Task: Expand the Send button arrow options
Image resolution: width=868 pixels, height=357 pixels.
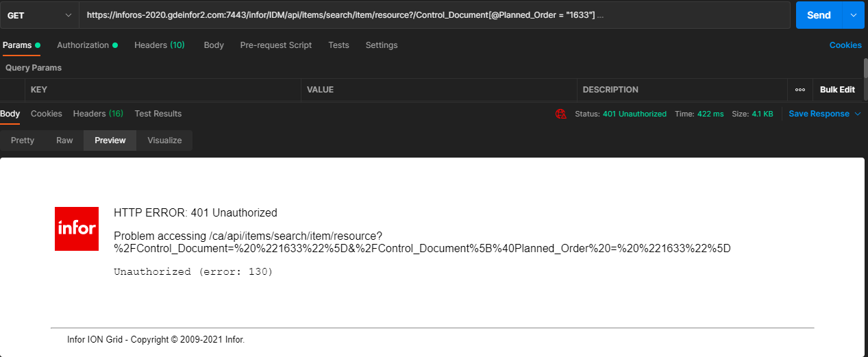Action: pos(853,15)
